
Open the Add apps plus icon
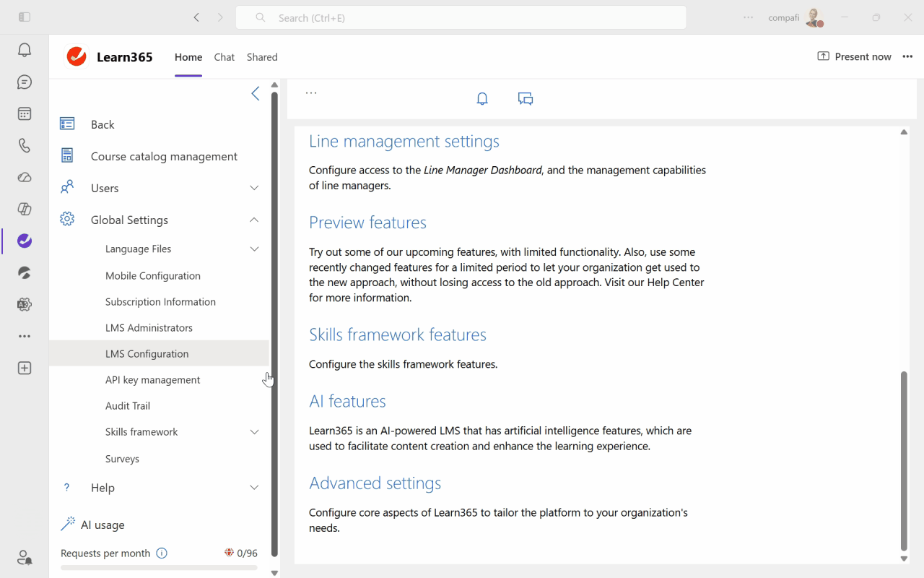(x=25, y=368)
